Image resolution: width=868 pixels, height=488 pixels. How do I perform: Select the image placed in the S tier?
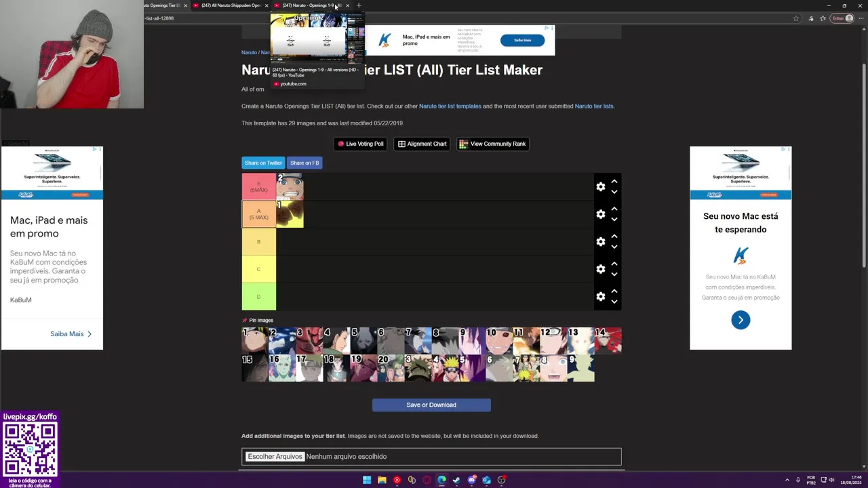click(290, 186)
